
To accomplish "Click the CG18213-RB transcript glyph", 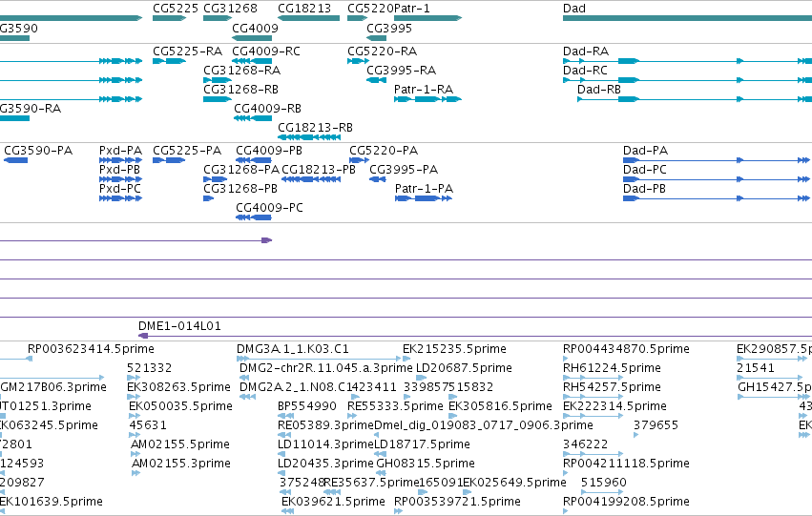I will click(309, 137).
